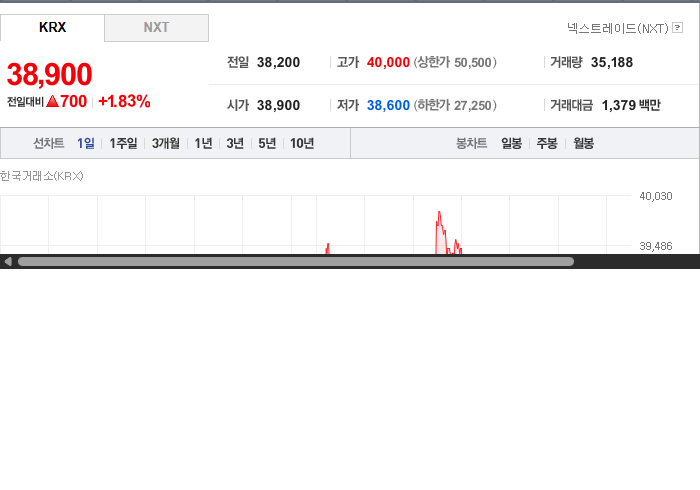Click the 상한가 50,500 text
Screen dimensions: 700x490
pyautogui.click(x=455, y=62)
